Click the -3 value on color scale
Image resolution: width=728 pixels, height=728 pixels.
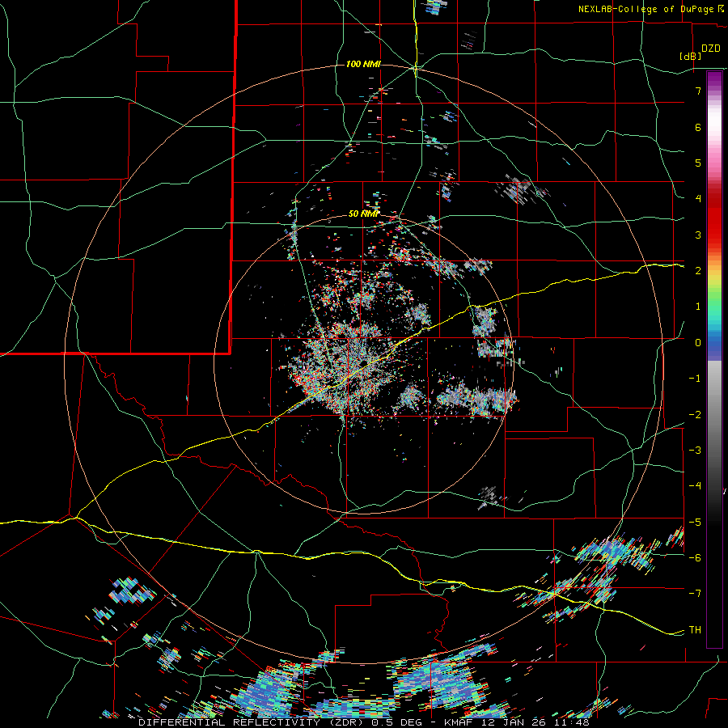click(x=695, y=451)
